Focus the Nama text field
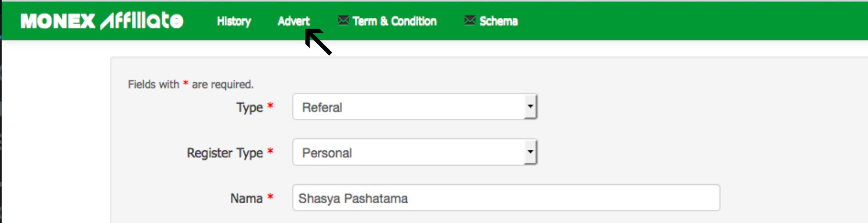Image resolution: width=868 pixels, height=223 pixels. 506,198
